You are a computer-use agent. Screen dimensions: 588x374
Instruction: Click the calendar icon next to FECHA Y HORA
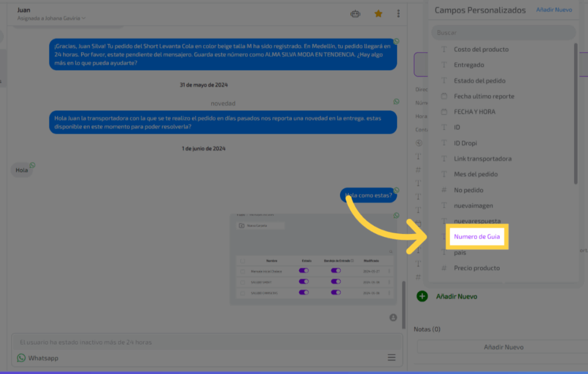pos(444,111)
